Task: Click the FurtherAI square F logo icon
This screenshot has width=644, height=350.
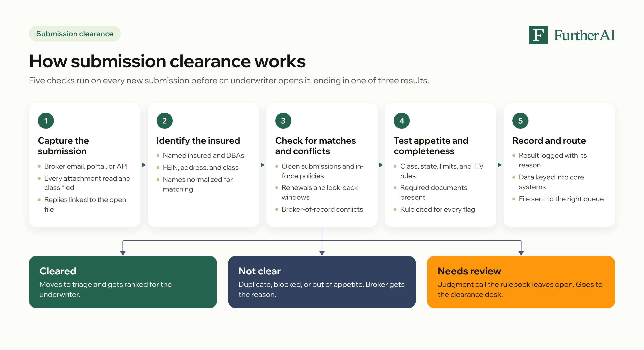Action: (x=538, y=35)
